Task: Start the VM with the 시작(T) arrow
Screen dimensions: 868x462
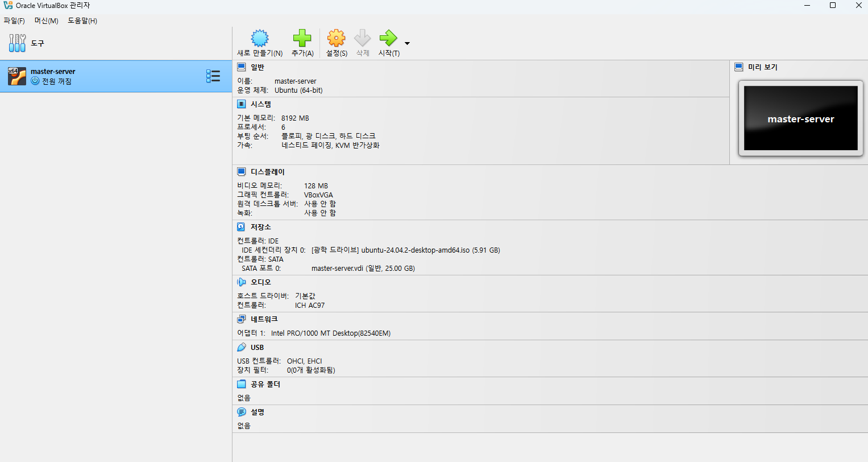Action: pos(388,38)
